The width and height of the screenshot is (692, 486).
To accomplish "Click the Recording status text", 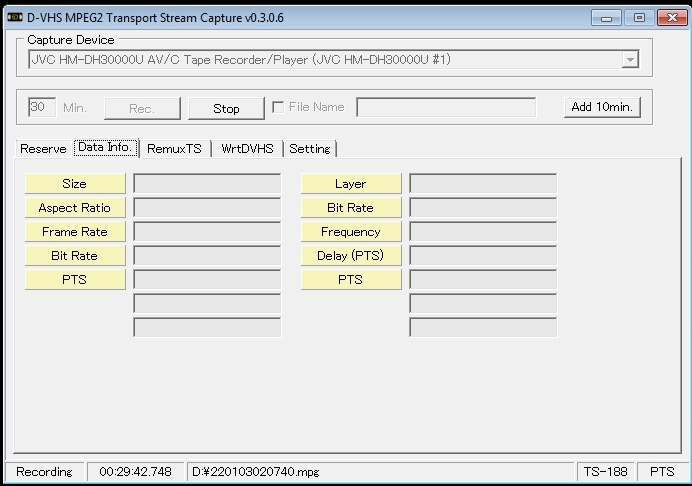I will 44,472.
